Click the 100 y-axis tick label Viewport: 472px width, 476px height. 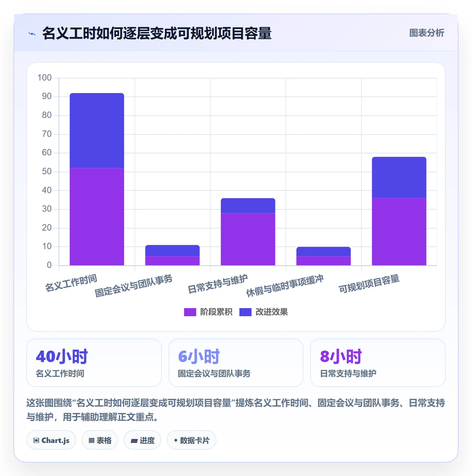pyautogui.click(x=45, y=78)
